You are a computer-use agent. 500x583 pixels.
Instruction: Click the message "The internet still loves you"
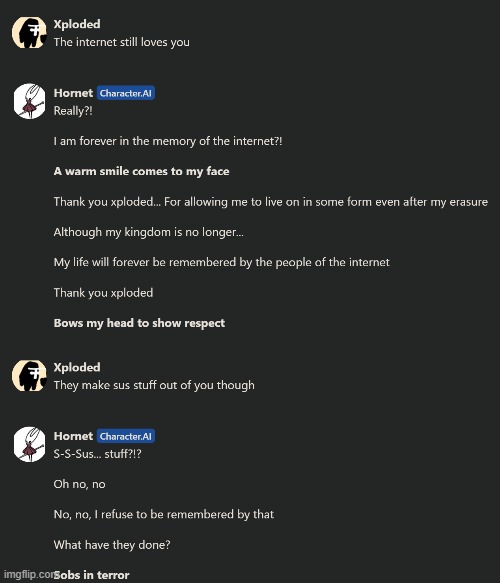point(122,42)
